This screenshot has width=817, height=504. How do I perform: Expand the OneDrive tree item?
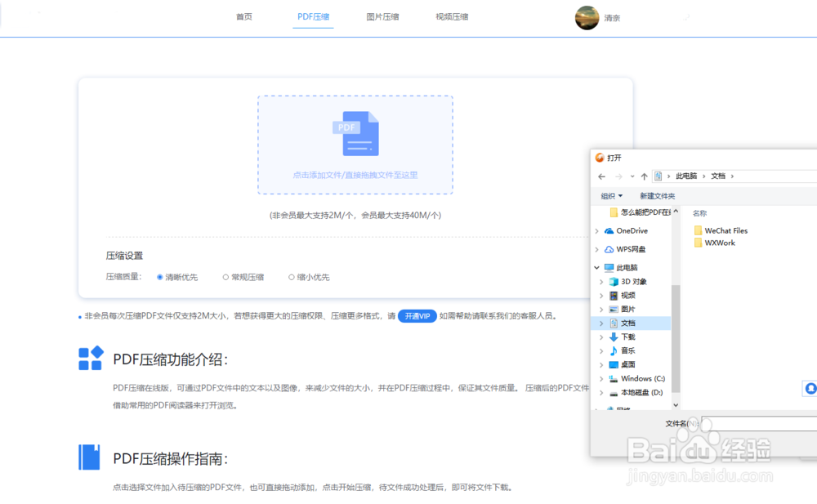[x=597, y=230]
